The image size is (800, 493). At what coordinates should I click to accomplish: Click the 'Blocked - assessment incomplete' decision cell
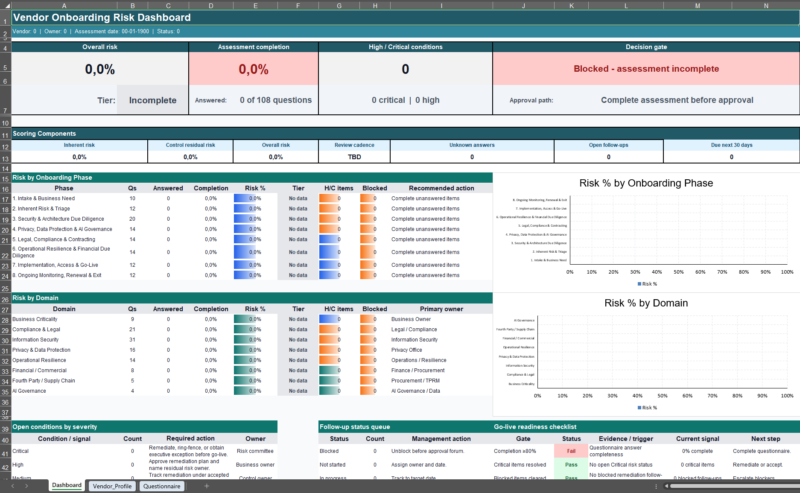click(x=646, y=69)
